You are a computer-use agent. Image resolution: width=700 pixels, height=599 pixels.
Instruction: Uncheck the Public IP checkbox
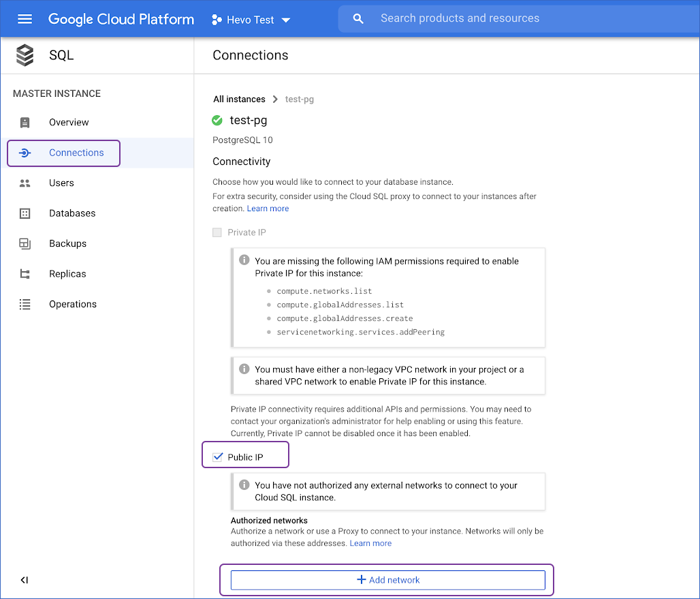coord(217,457)
